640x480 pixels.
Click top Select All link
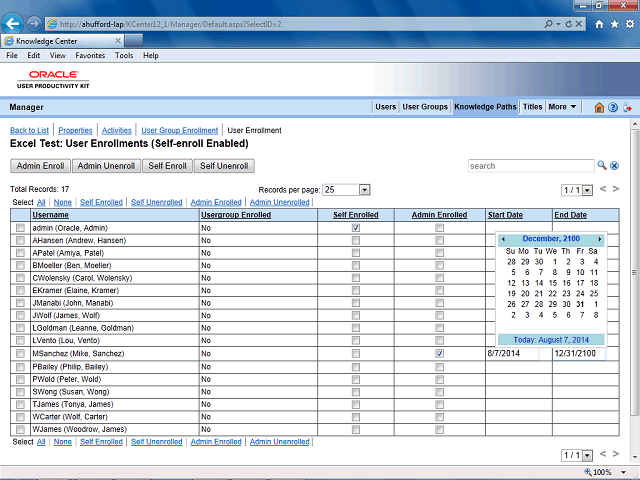(41, 202)
